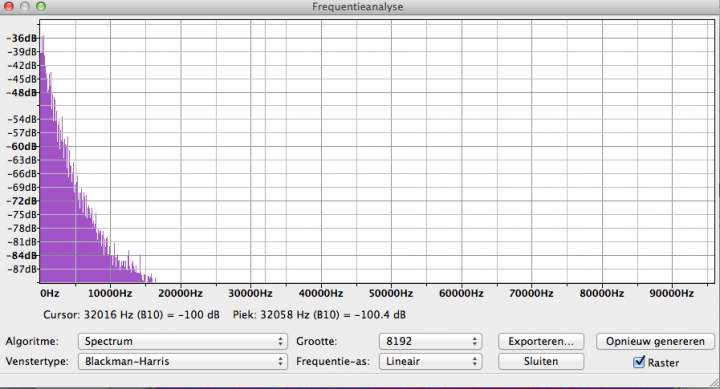The height and width of the screenshot is (389, 720).
Task: Click the -66dB level label
Action: coord(22,174)
